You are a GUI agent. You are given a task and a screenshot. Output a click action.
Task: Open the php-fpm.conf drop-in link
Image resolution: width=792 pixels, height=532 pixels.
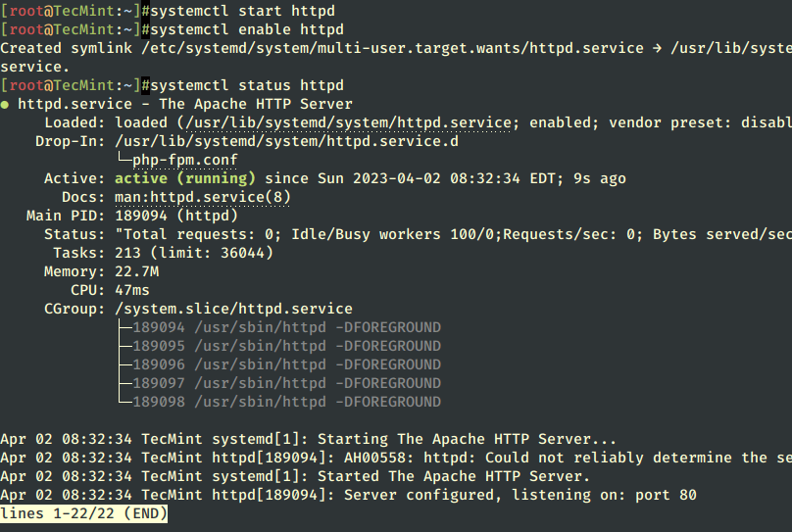click(x=185, y=161)
